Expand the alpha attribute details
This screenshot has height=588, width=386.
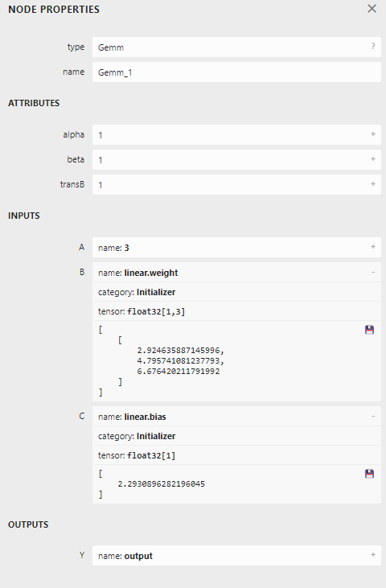373,134
